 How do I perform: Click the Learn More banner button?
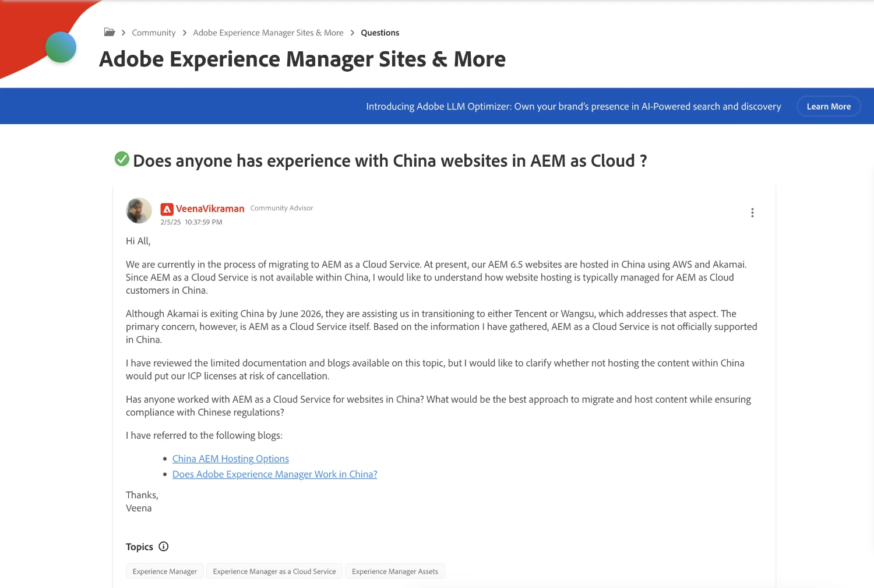(x=829, y=106)
